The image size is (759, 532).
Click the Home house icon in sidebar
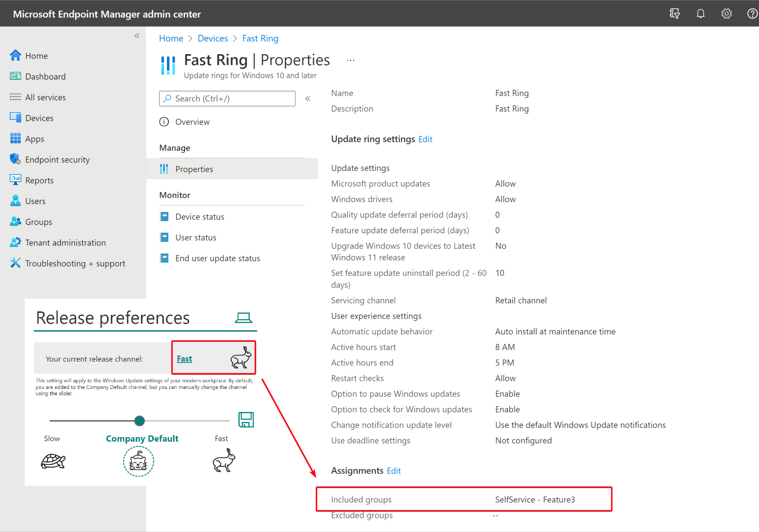[x=16, y=55]
